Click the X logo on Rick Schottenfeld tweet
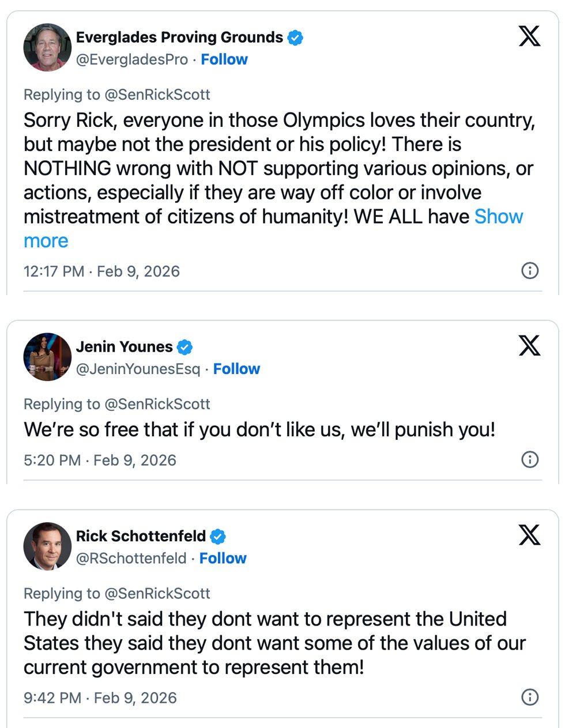565x728 pixels. click(529, 535)
